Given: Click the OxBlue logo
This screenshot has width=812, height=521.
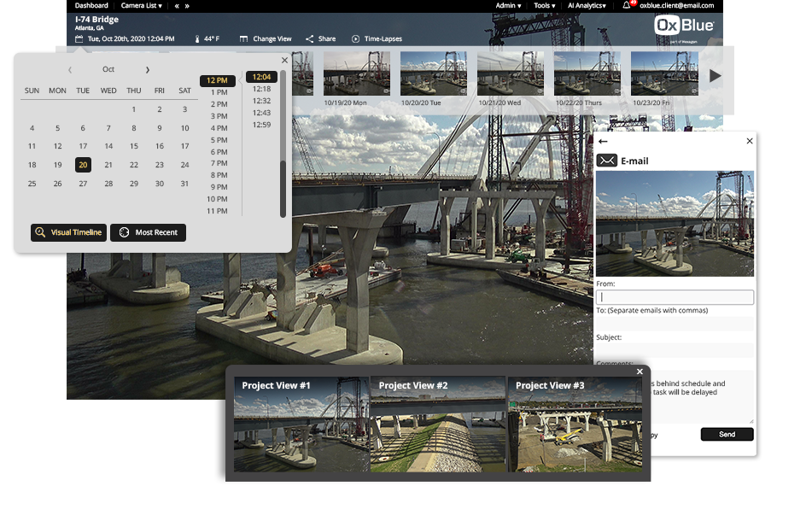Looking at the screenshot, I should [x=684, y=26].
